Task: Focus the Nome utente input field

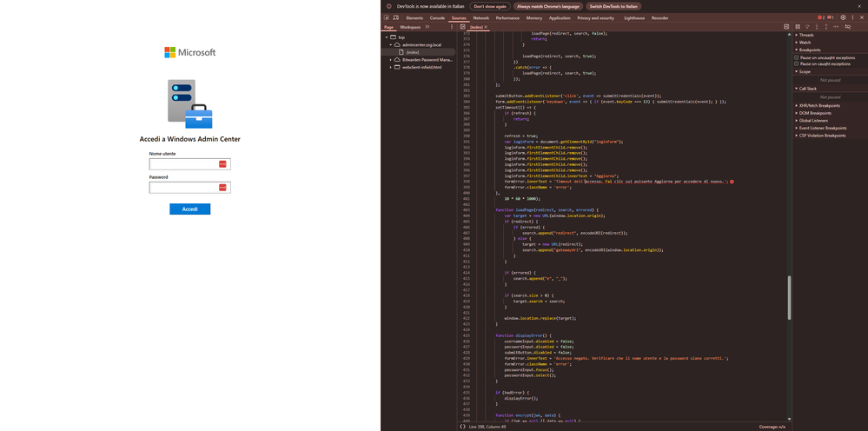Action: pos(190,164)
